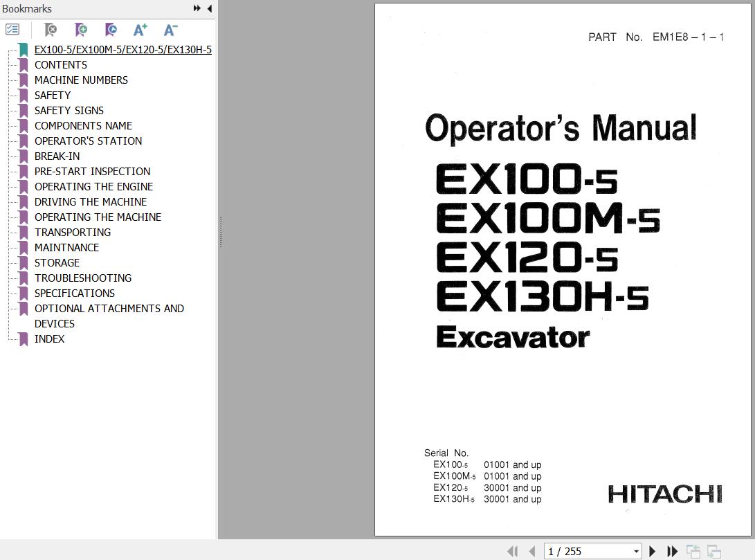Click the bookmark icon beside CONTENTS
This screenshot has height=560, width=755.
[23, 65]
